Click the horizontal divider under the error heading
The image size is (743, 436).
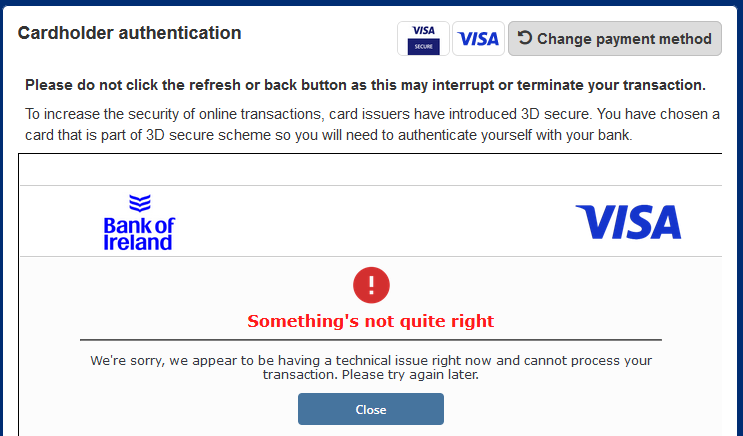coord(371,340)
